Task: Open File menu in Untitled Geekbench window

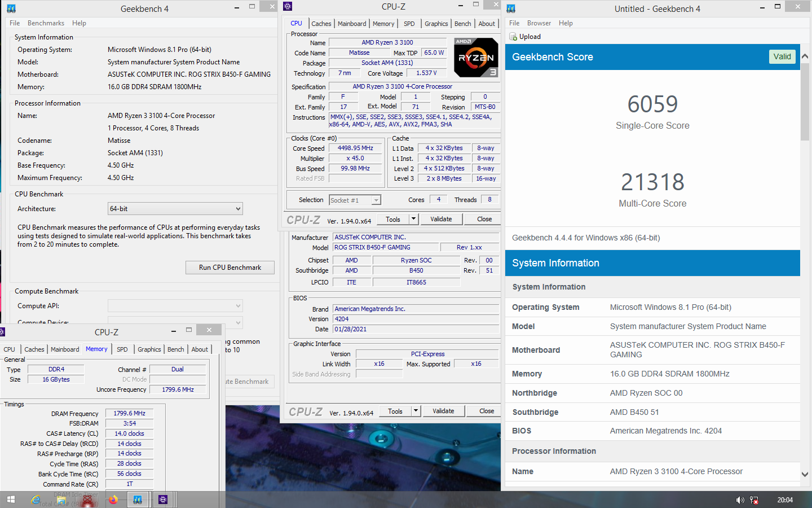Action: click(x=514, y=23)
